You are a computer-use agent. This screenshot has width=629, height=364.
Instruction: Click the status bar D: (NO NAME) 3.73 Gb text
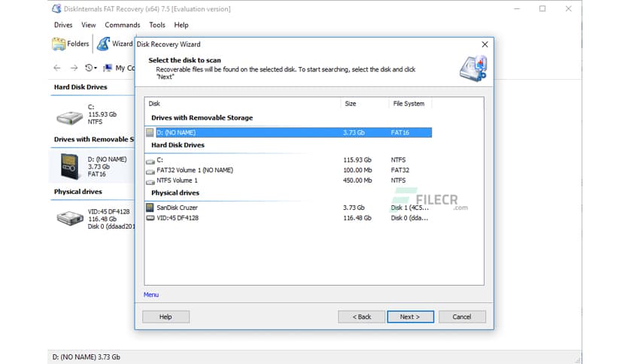point(87,356)
